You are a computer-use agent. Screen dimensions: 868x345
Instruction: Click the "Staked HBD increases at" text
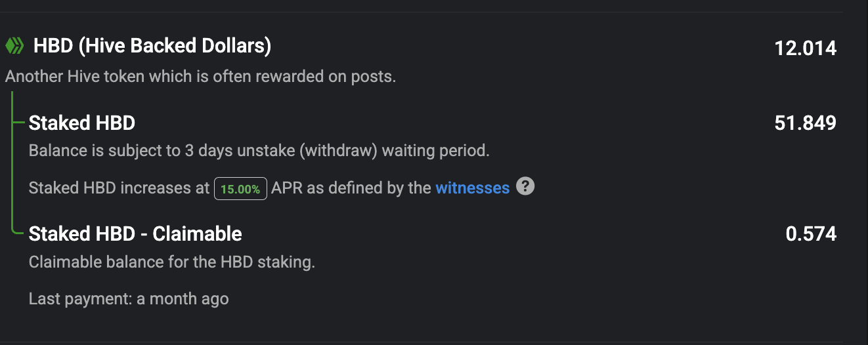pos(119,188)
